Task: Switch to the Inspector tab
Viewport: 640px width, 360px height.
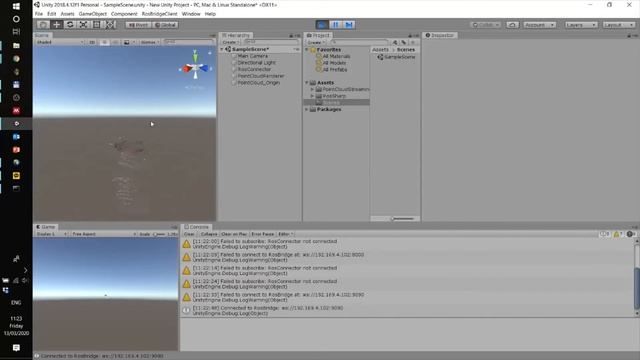Action: pos(440,36)
